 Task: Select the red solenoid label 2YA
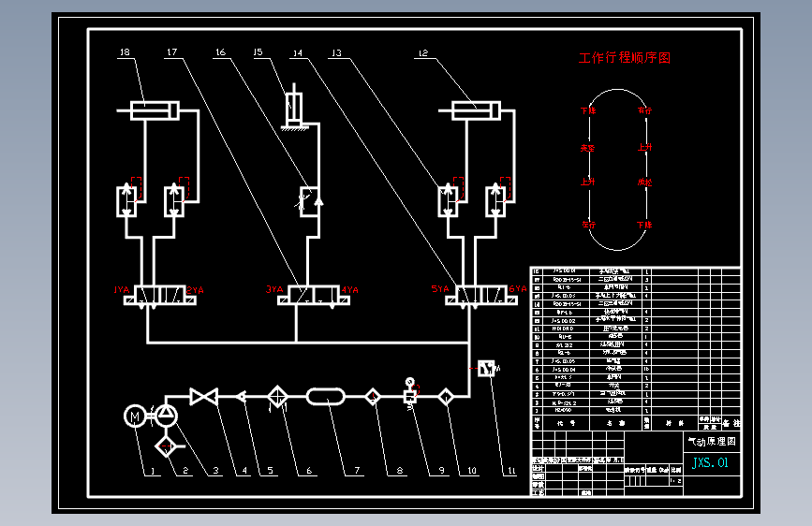[x=195, y=290]
